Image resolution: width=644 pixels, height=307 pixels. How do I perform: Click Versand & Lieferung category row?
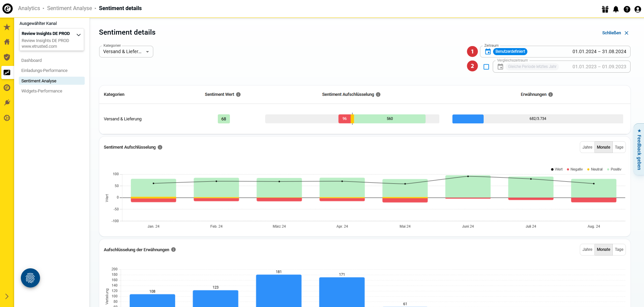click(x=365, y=119)
